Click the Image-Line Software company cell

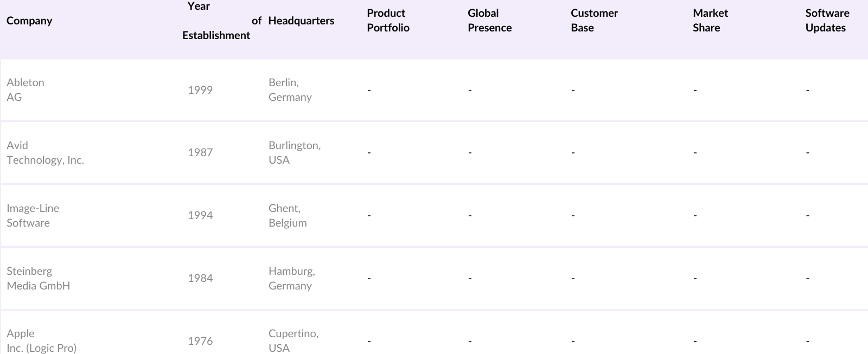[x=33, y=216]
